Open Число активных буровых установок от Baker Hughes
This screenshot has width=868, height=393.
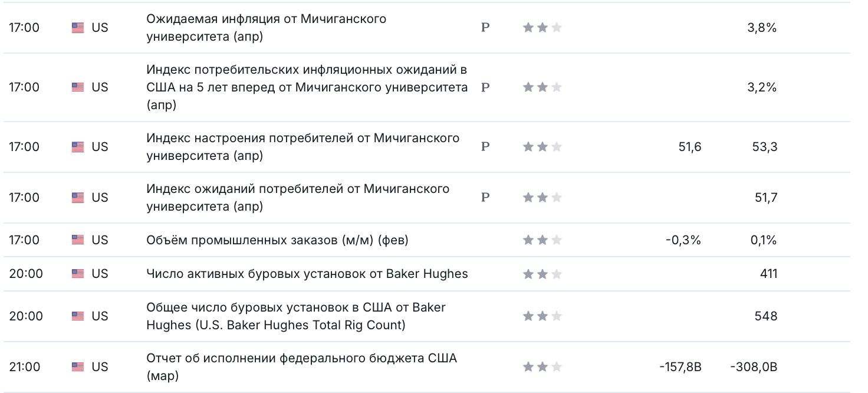(307, 274)
